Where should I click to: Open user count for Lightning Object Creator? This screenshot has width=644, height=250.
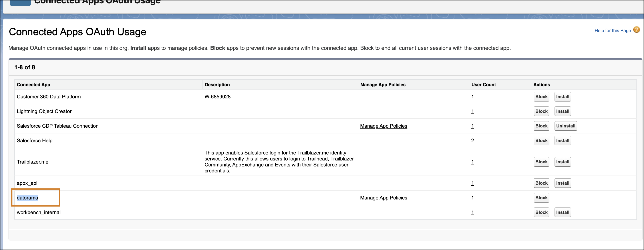pos(472,111)
